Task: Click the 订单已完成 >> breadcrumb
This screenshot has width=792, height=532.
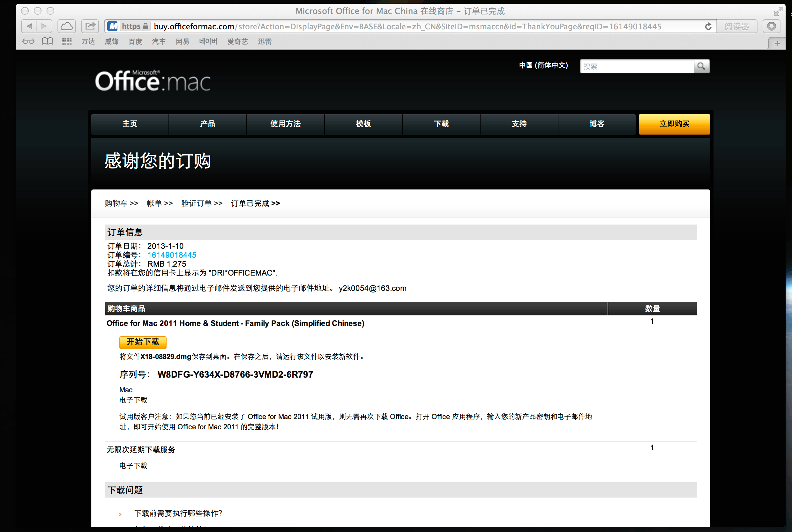Action: [255, 203]
